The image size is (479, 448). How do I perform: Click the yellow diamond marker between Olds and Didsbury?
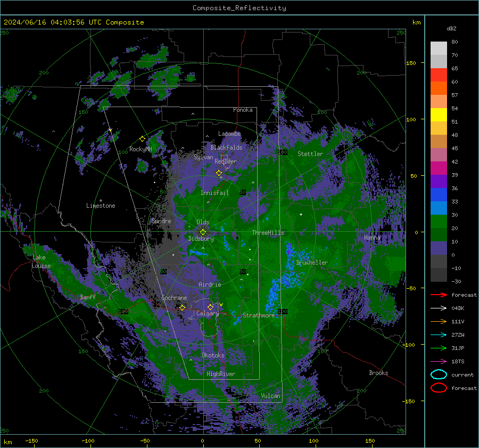click(203, 232)
